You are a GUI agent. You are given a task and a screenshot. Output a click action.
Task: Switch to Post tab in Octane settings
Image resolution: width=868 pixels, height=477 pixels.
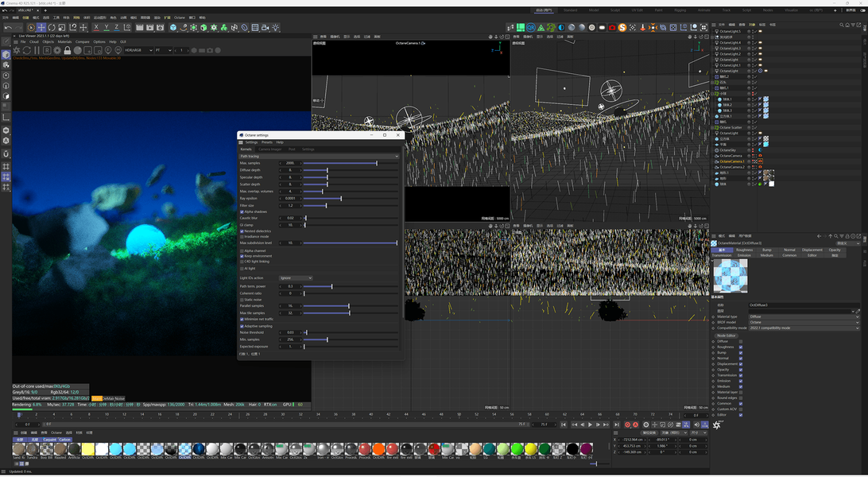point(292,149)
